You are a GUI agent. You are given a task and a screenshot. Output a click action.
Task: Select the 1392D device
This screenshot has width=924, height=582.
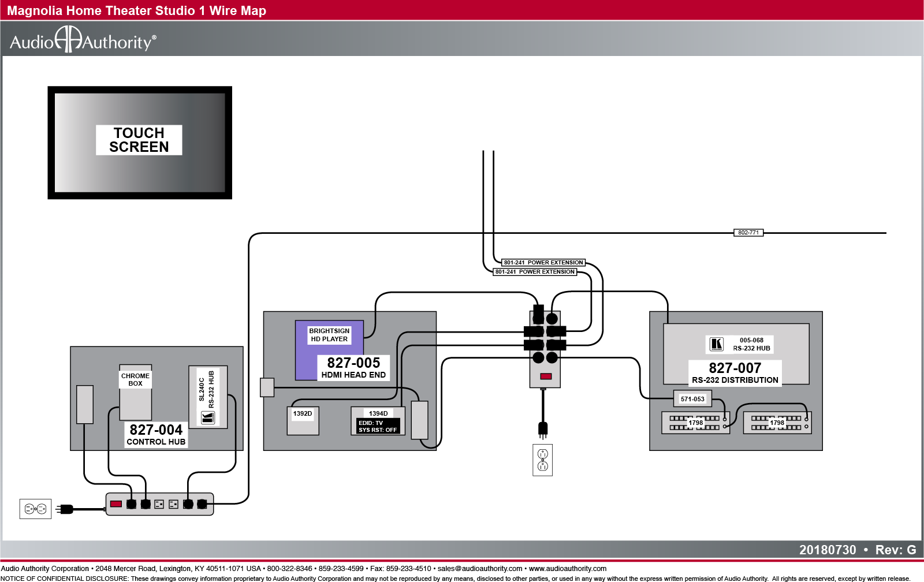point(303,421)
